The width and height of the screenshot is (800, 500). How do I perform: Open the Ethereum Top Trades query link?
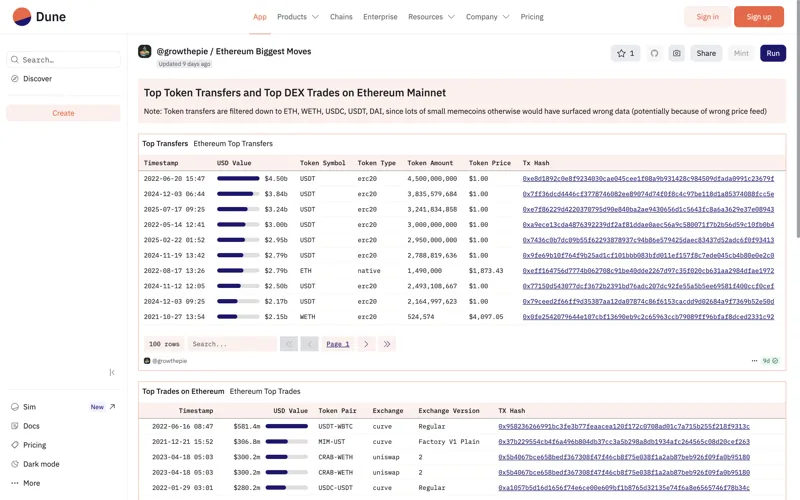(265, 391)
